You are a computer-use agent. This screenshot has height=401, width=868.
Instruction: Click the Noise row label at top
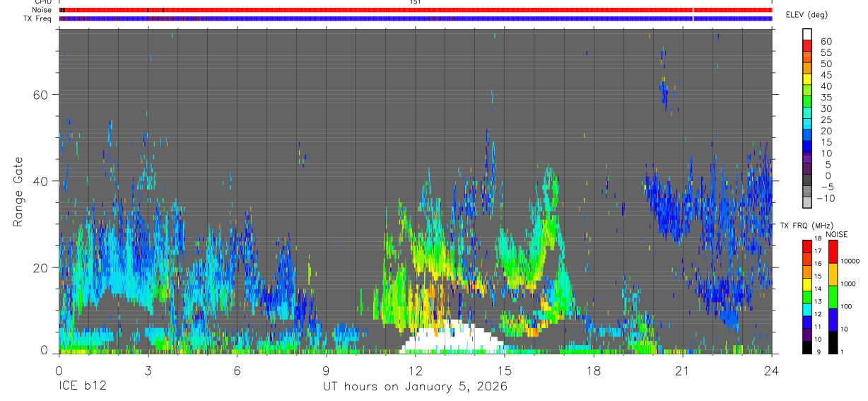coord(42,10)
